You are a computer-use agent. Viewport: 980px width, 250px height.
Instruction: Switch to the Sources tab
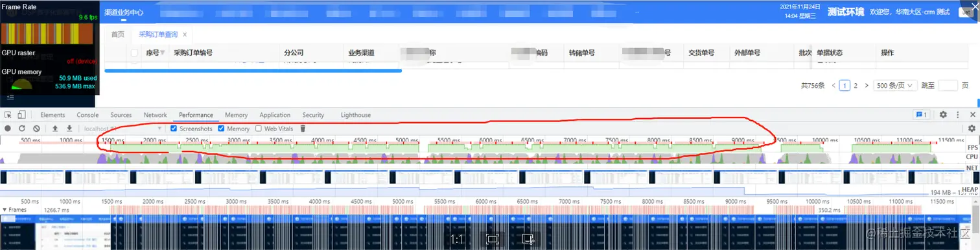tap(121, 115)
